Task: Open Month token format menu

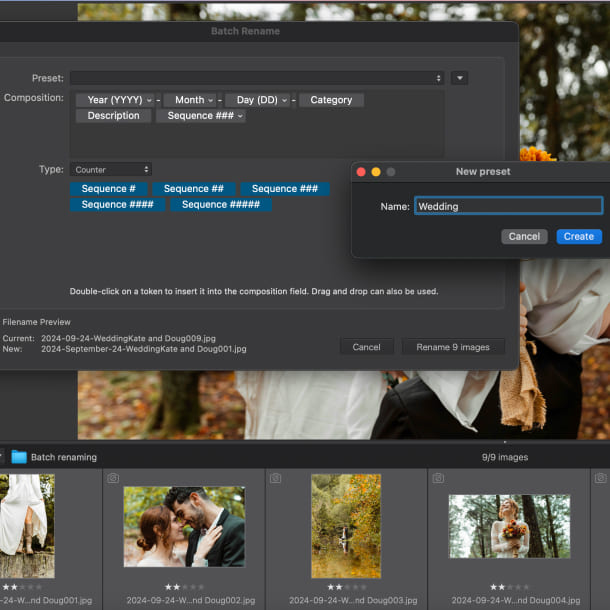Action: coord(210,100)
